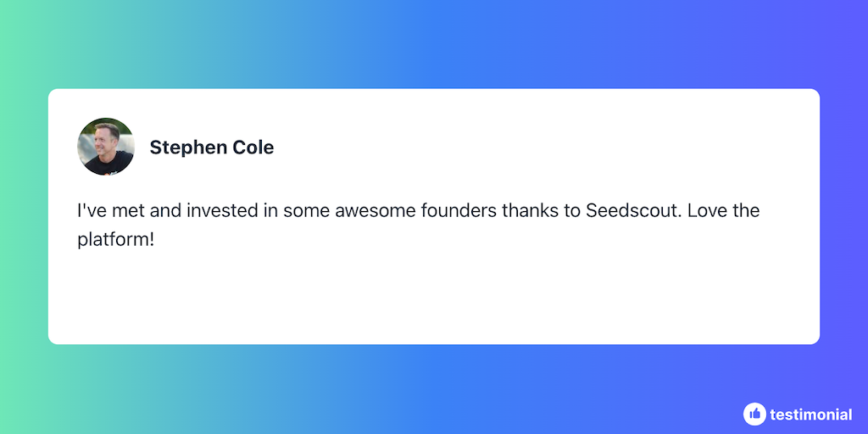Click "I've" at the start of the testimonial
Screen dimensions: 868x434
pyautogui.click(x=90, y=210)
